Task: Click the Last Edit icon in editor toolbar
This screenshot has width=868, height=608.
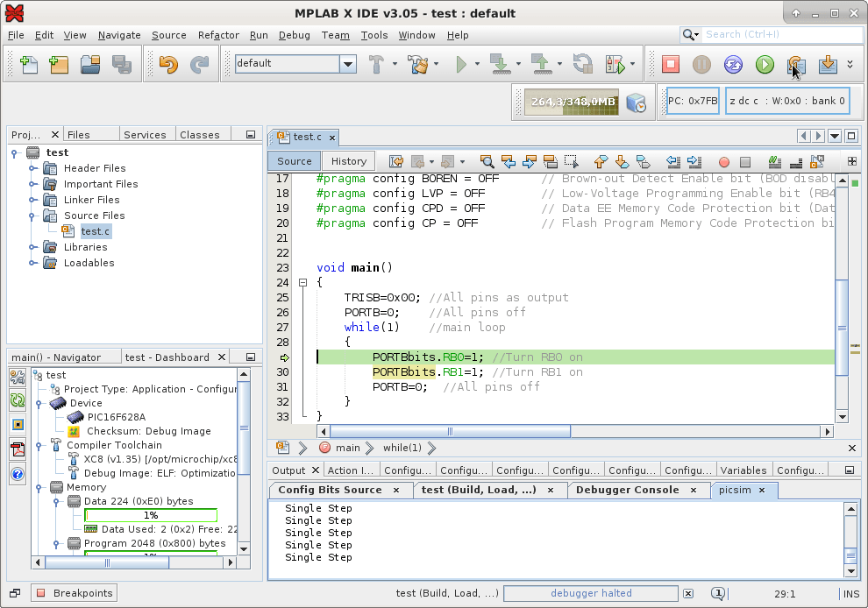Action: tap(395, 161)
